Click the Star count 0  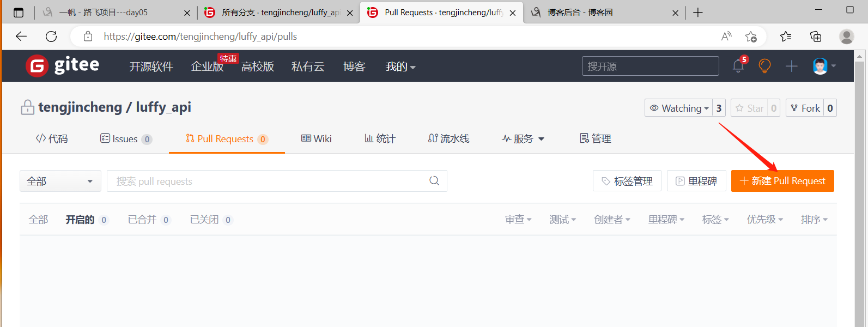click(x=774, y=108)
